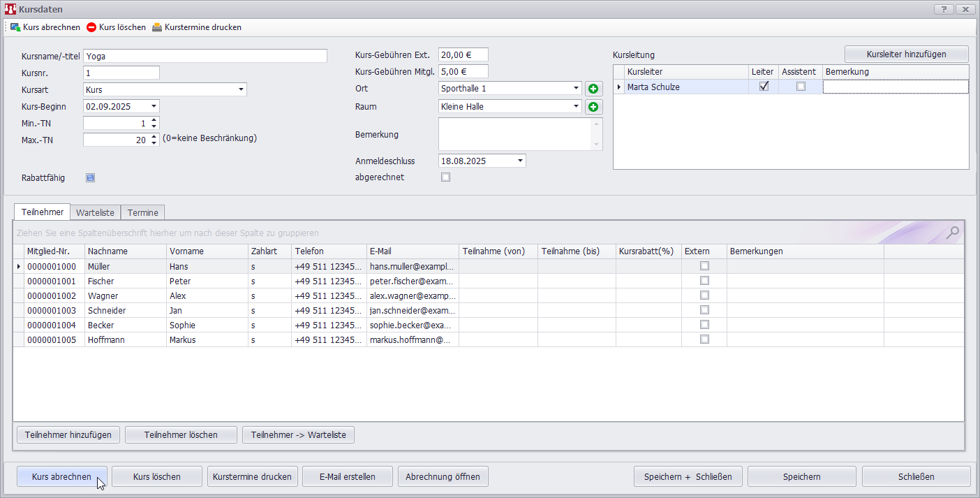Image resolution: width=980 pixels, height=498 pixels.
Task: Check Assistent box for Marta Schulze
Action: point(801,87)
